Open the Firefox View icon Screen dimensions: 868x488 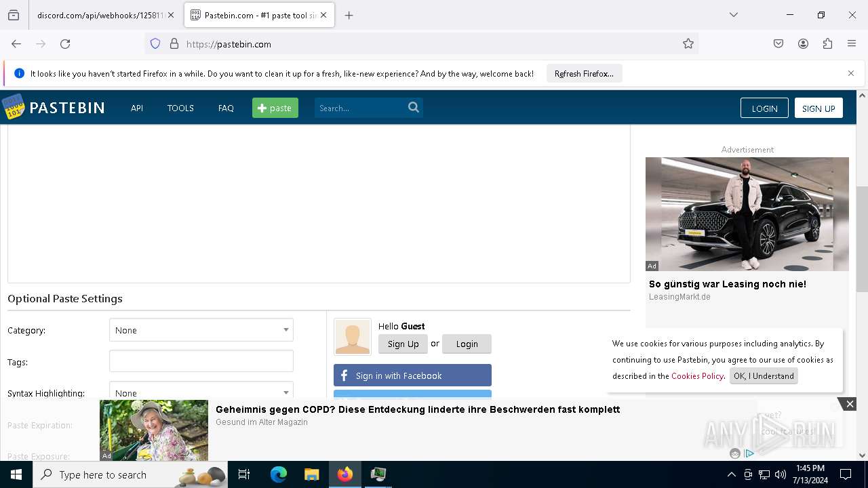(x=14, y=15)
